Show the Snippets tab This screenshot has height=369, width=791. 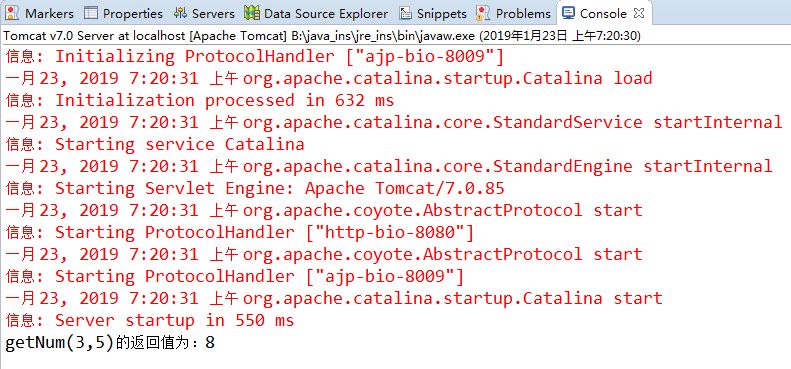tap(442, 14)
